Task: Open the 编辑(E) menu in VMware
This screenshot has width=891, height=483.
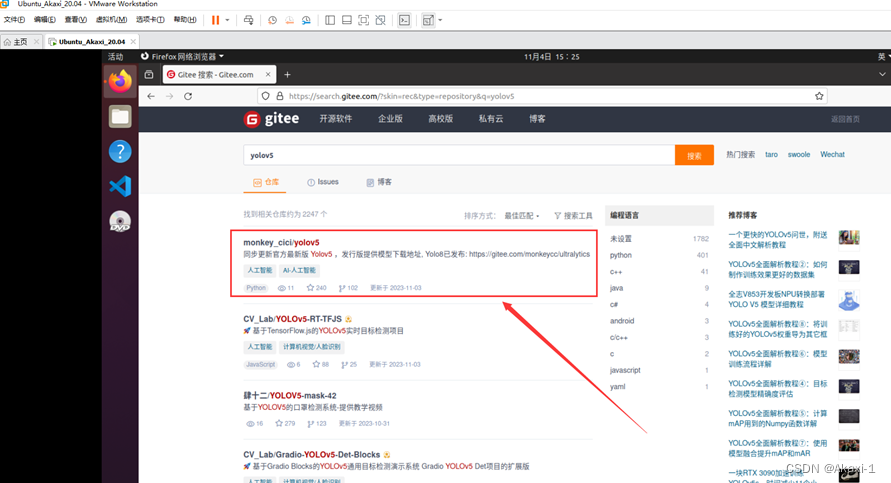Action: tap(44, 19)
